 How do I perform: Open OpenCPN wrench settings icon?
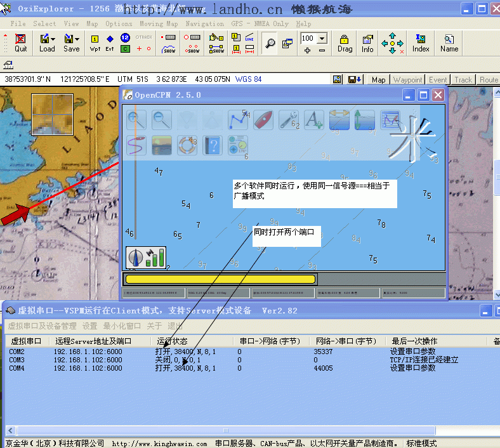tap(289, 120)
